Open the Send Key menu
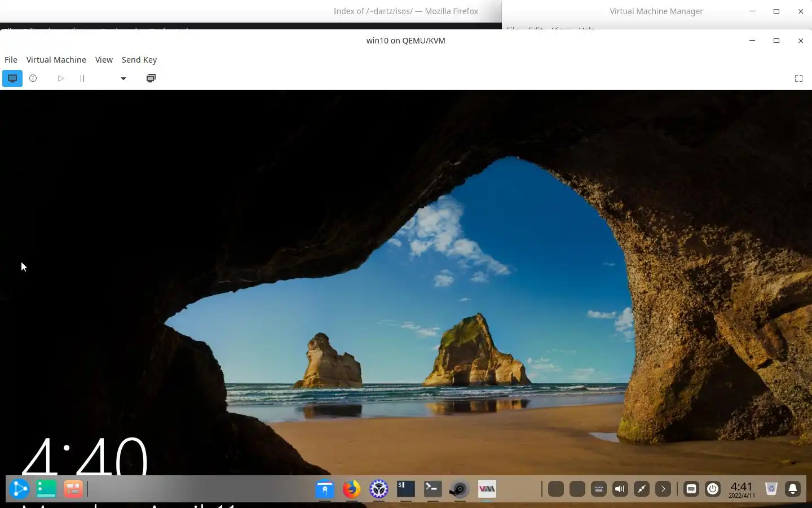 point(139,60)
